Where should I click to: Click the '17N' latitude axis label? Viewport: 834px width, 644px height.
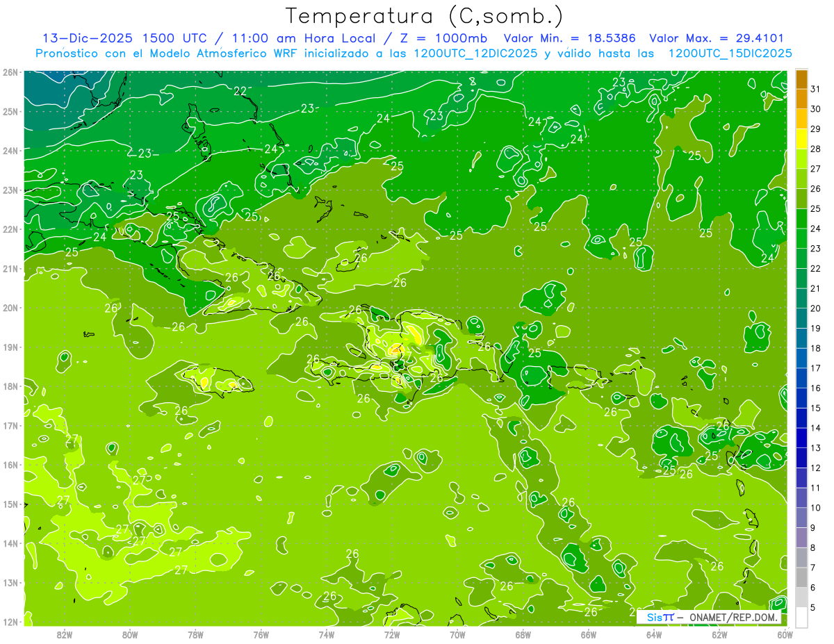click(10, 425)
